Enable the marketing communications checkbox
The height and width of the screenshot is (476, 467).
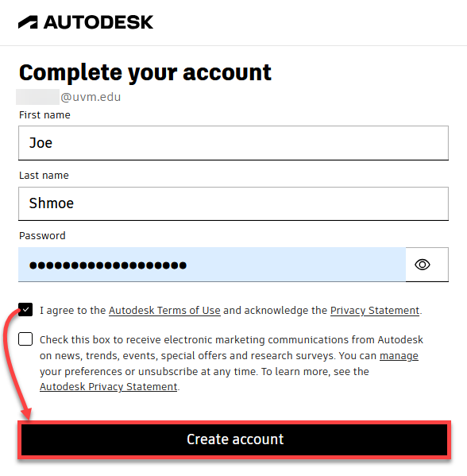pos(25,339)
